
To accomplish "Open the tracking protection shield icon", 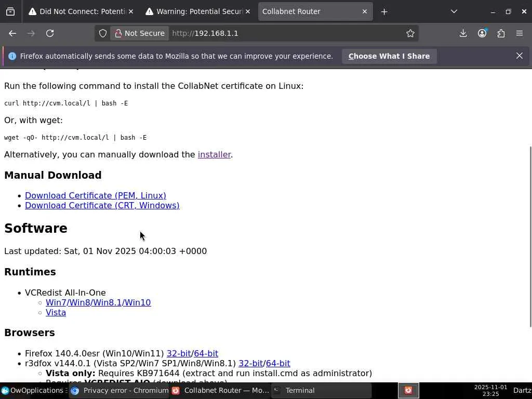I will tap(103, 33).
